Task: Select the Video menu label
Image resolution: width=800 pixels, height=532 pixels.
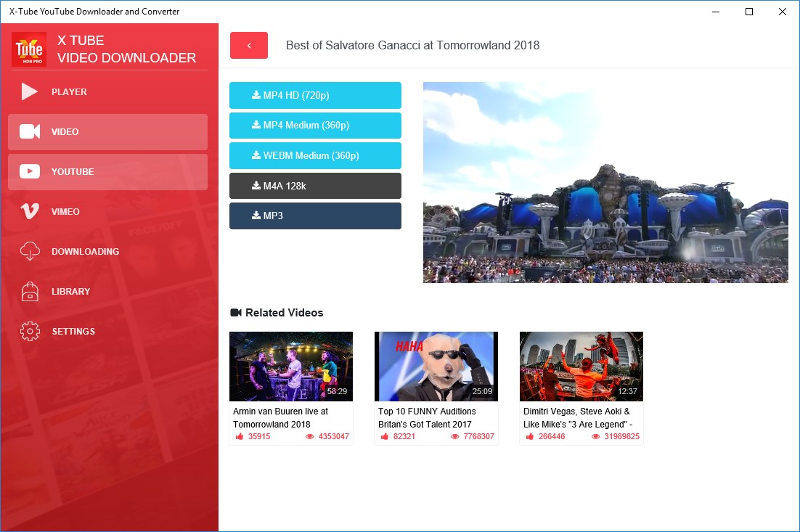Action: click(65, 131)
